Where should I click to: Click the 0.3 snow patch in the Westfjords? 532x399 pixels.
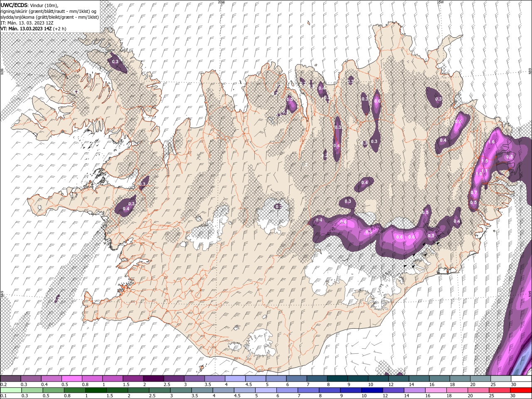point(116,62)
